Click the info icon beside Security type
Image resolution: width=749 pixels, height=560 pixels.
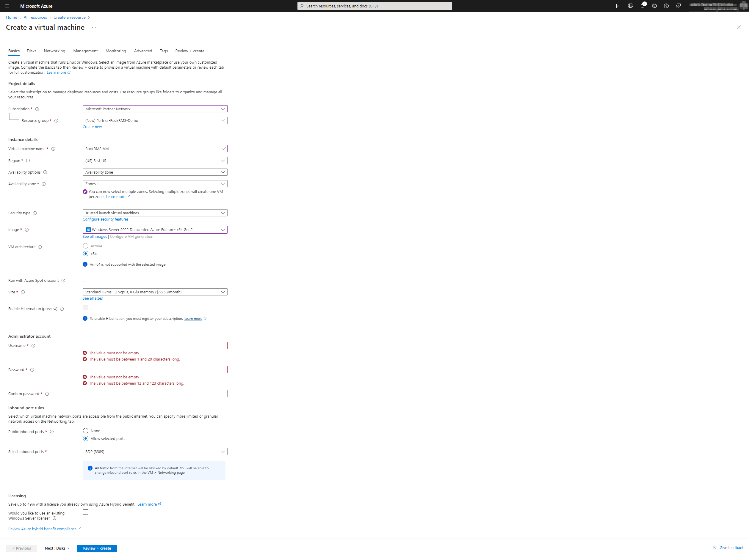[x=35, y=213]
